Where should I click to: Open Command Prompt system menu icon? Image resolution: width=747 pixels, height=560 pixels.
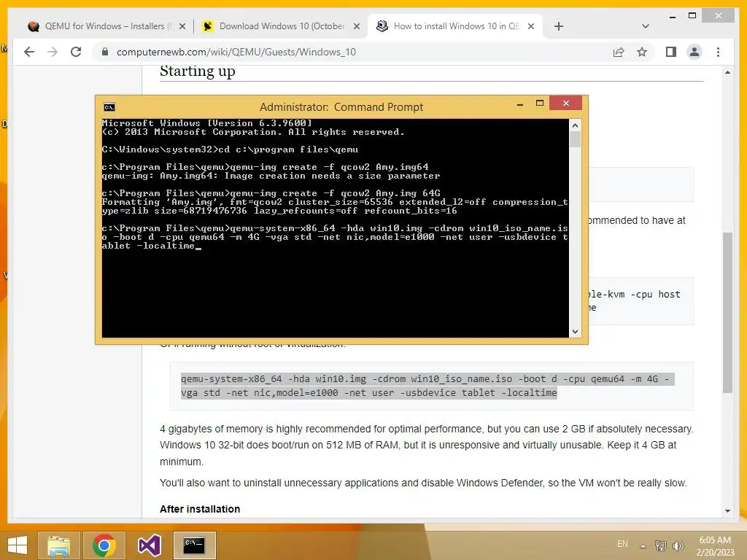click(x=109, y=107)
